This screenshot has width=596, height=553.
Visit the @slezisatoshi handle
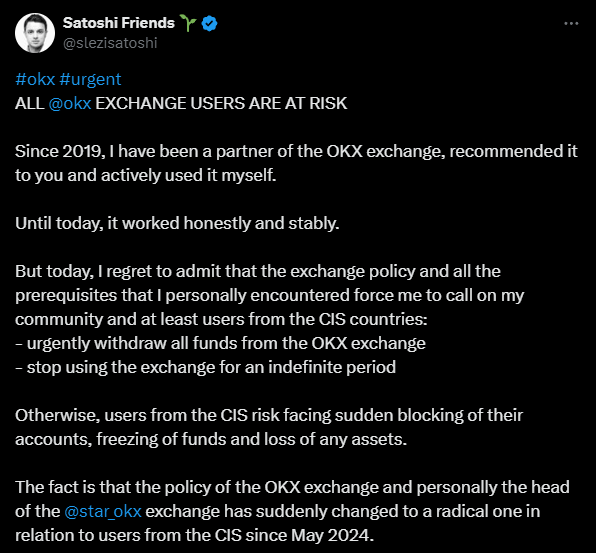pos(110,43)
